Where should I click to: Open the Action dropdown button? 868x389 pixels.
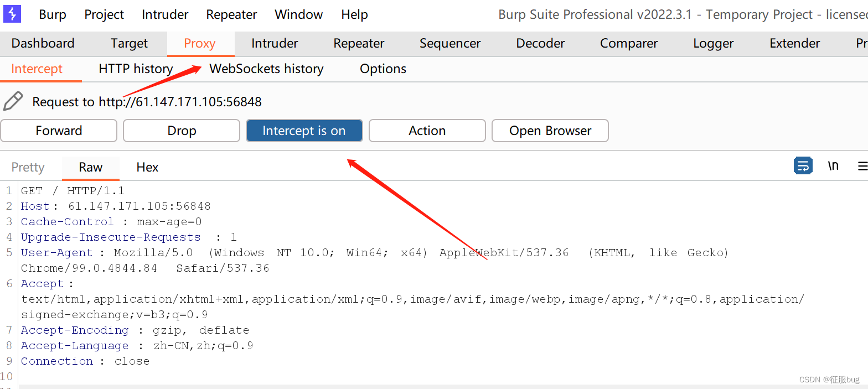click(427, 131)
